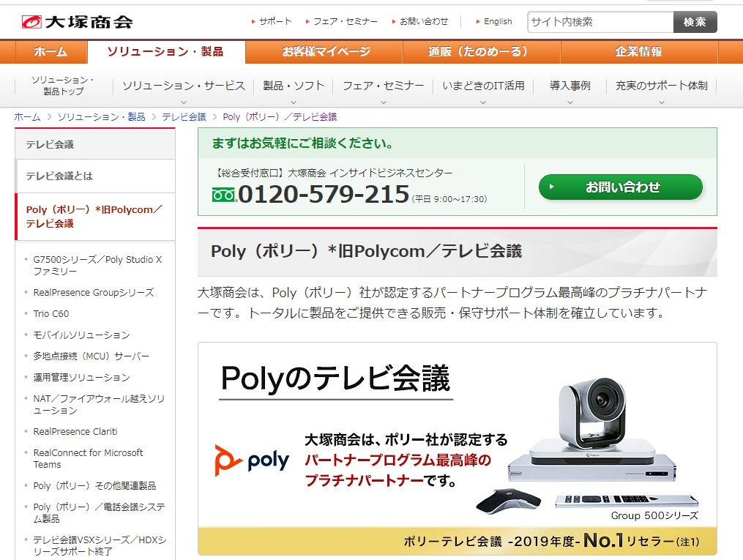This screenshot has width=743, height=560.
Task: Open the テレビ会議 sidebar heading
Action: tap(95, 144)
